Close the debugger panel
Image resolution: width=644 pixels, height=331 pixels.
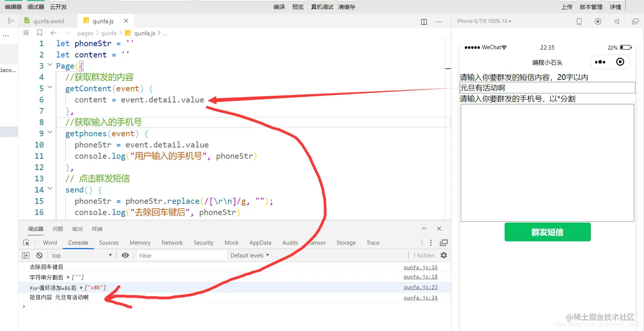coord(439,229)
